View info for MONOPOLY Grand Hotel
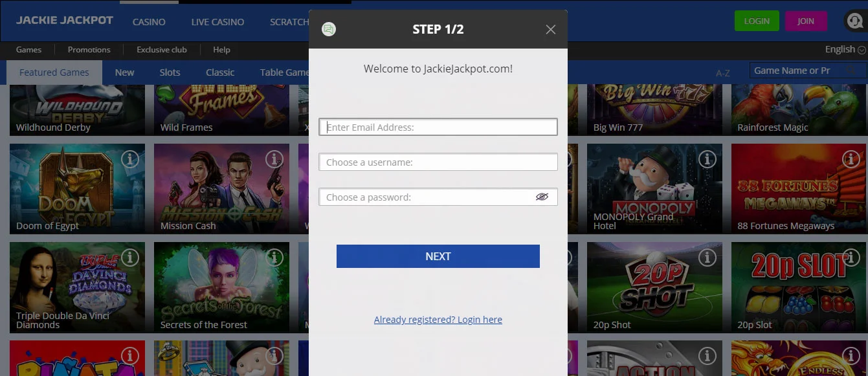The width and height of the screenshot is (868, 376). tap(707, 159)
